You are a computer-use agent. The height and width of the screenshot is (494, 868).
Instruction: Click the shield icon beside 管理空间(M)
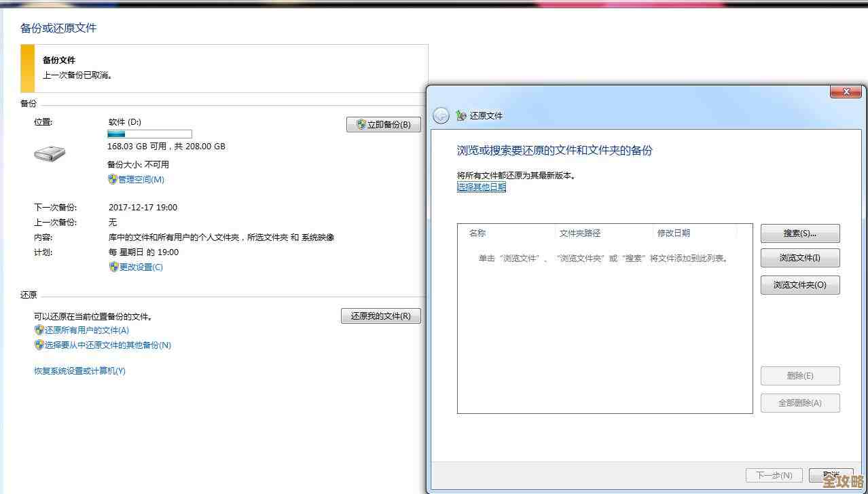click(x=113, y=179)
